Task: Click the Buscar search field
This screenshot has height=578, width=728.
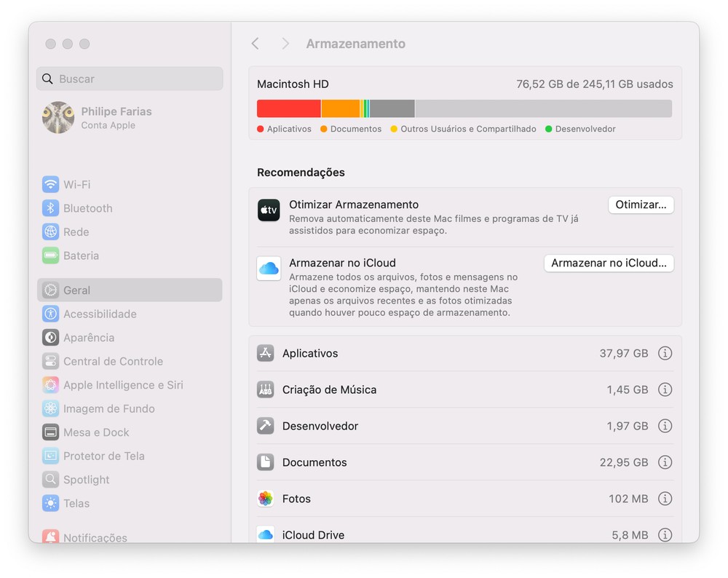Action: coord(130,79)
